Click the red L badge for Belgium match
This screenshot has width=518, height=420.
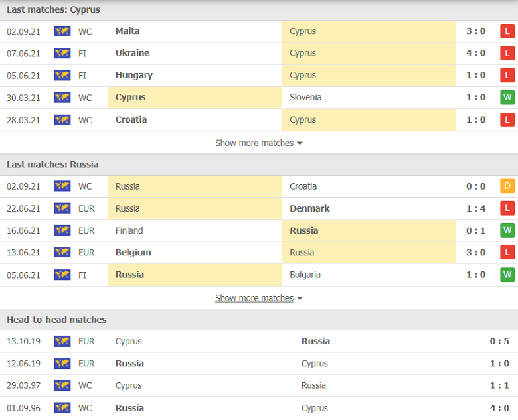(507, 253)
